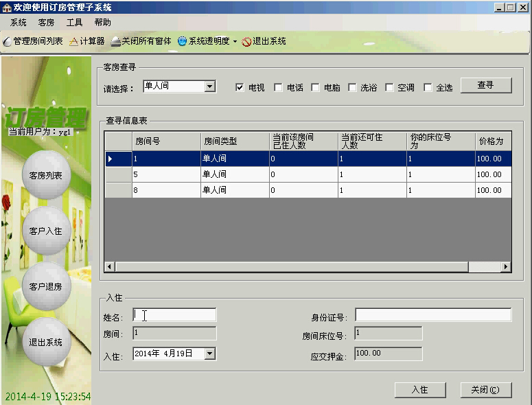Viewport: 532px width, 405px height.
Task: Click the 房间号 column header
Action: [x=166, y=141]
